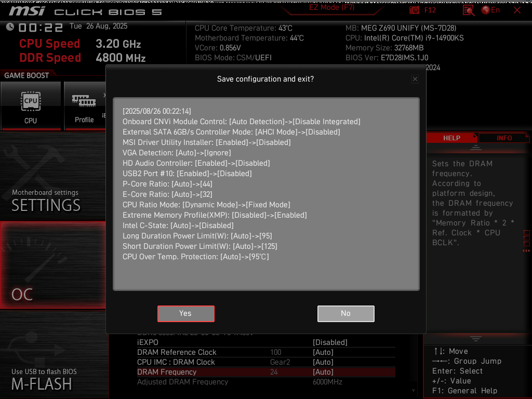Image resolution: width=532 pixels, height=399 pixels.
Task: Click the Long Duration Power Limit line
Action: tap(197, 236)
